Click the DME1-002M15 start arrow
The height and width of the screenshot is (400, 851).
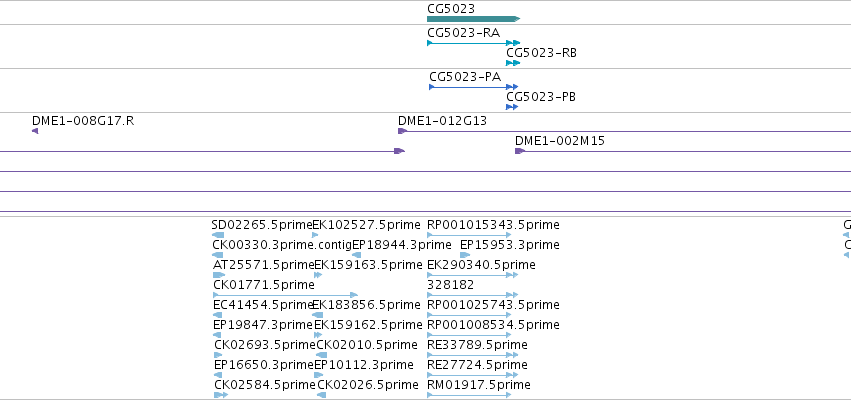(x=520, y=151)
